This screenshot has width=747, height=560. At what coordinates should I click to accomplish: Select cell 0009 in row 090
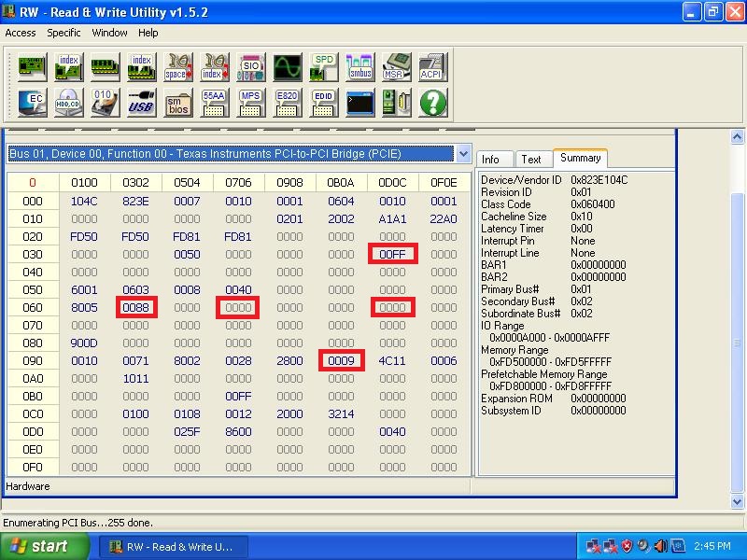coord(341,361)
